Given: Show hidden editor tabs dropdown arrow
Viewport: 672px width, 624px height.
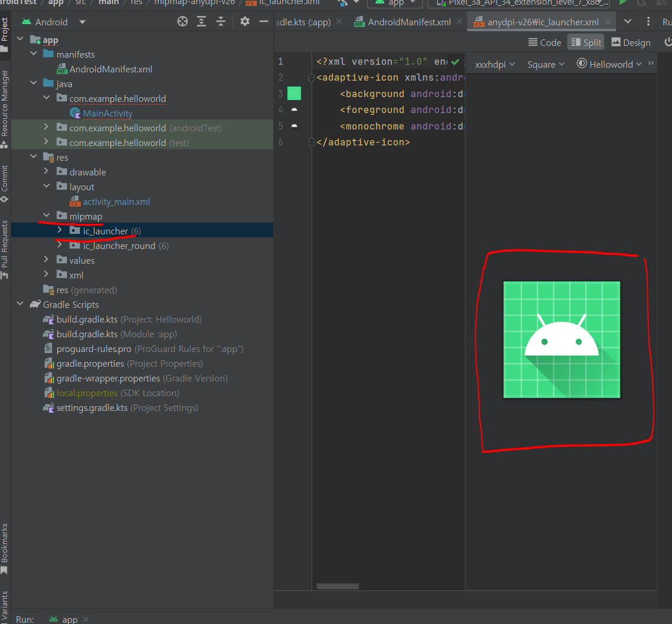Looking at the screenshot, I should click(628, 21).
